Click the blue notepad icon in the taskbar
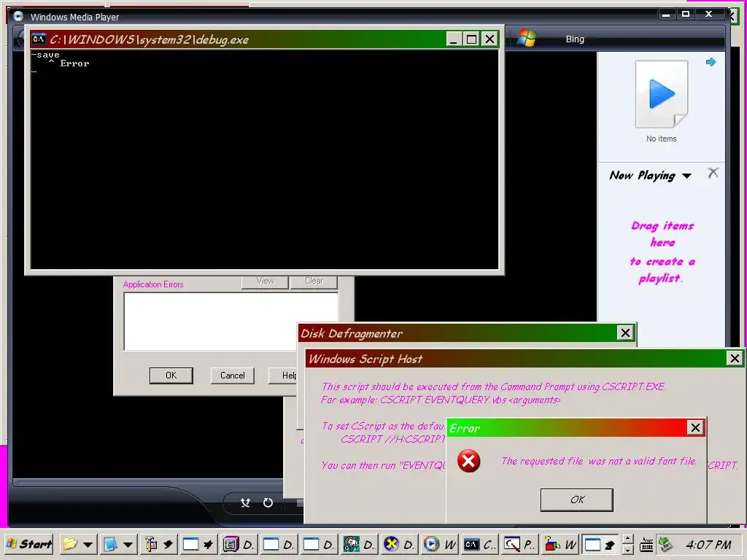The image size is (747, 560). [110, 544]
